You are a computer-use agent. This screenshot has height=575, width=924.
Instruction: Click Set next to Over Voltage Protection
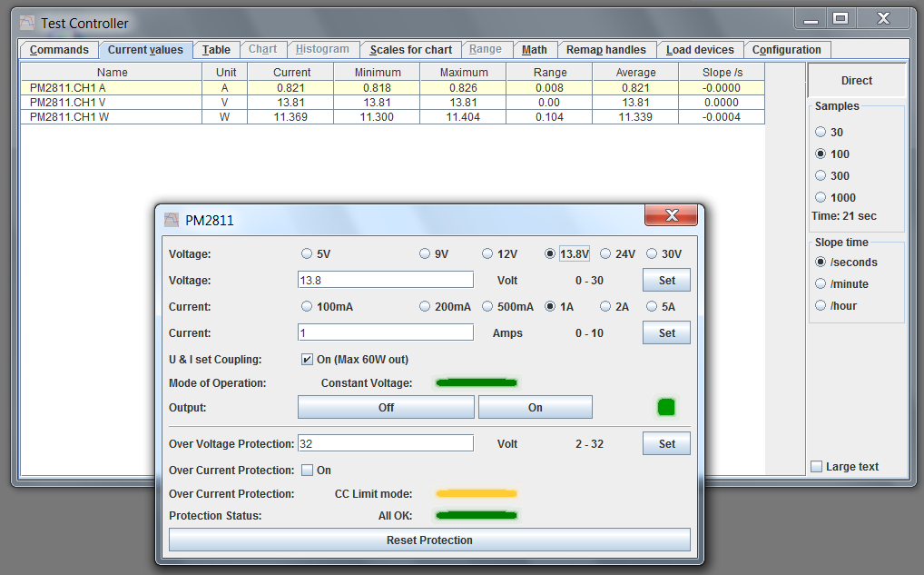tap(666, 444)
